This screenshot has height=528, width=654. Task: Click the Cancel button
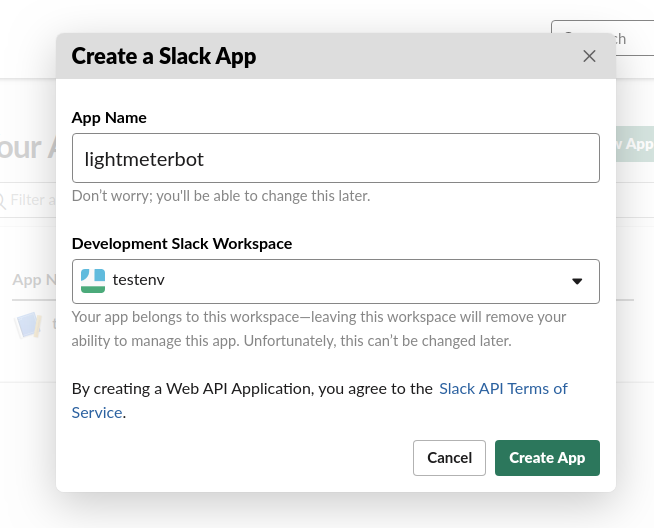coord(449,458)
